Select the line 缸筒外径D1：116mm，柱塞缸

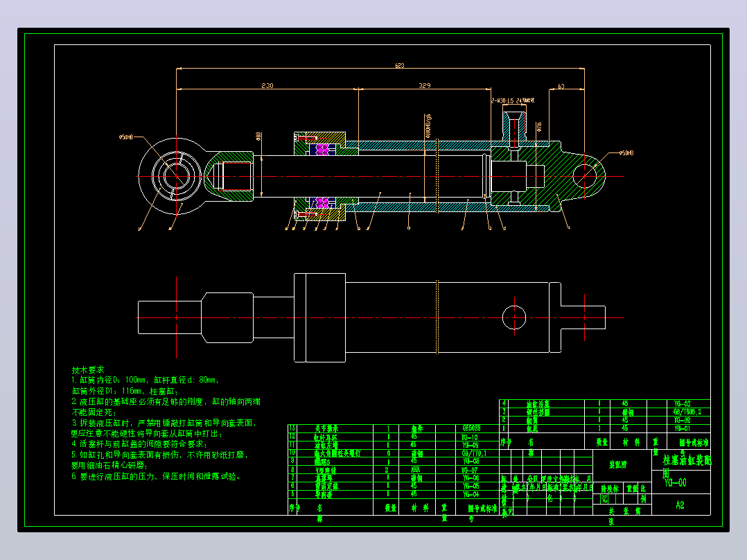click(125, 391)
